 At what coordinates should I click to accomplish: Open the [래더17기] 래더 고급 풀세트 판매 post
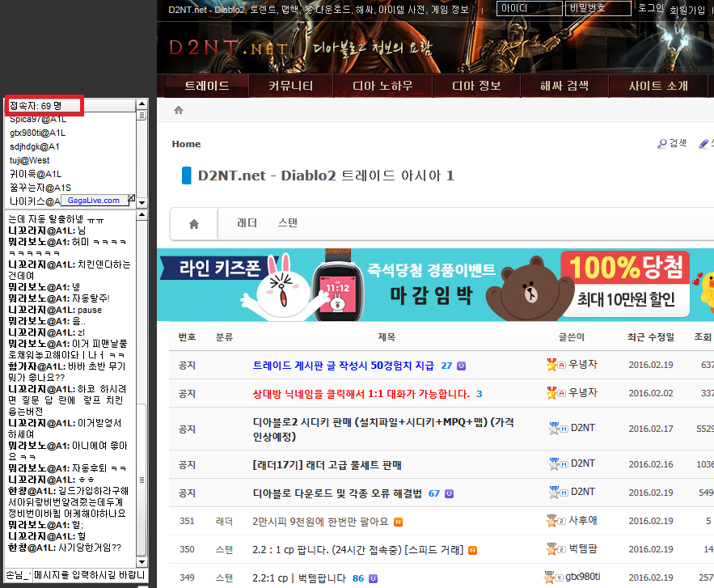[x=327, y=465]
